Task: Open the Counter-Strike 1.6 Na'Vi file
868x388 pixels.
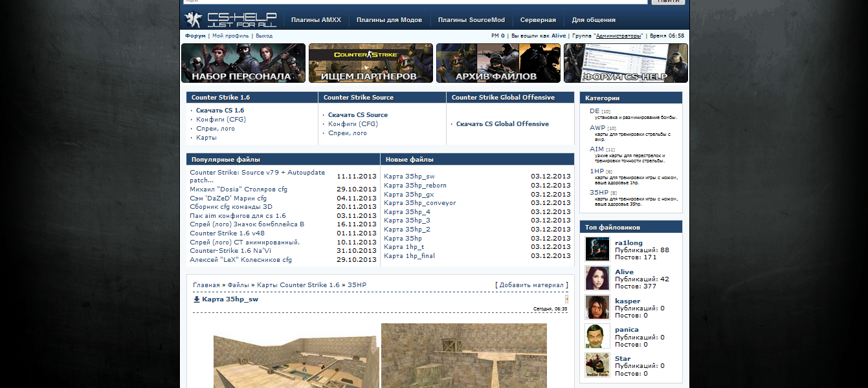Action: point(230,251)
